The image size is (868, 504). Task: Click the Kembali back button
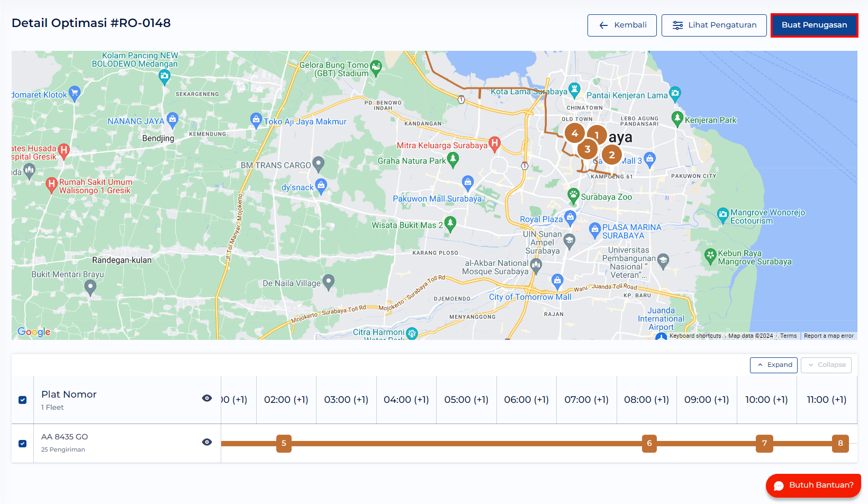click(622, 25)
